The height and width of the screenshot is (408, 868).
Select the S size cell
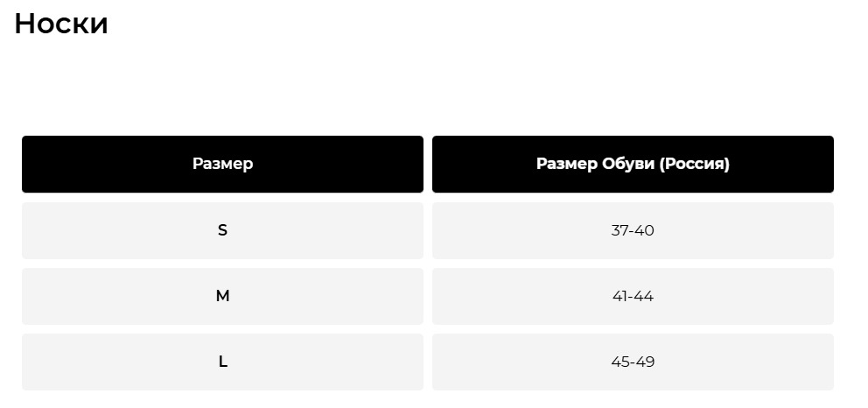pyautogui.click(x=222, y=230)
